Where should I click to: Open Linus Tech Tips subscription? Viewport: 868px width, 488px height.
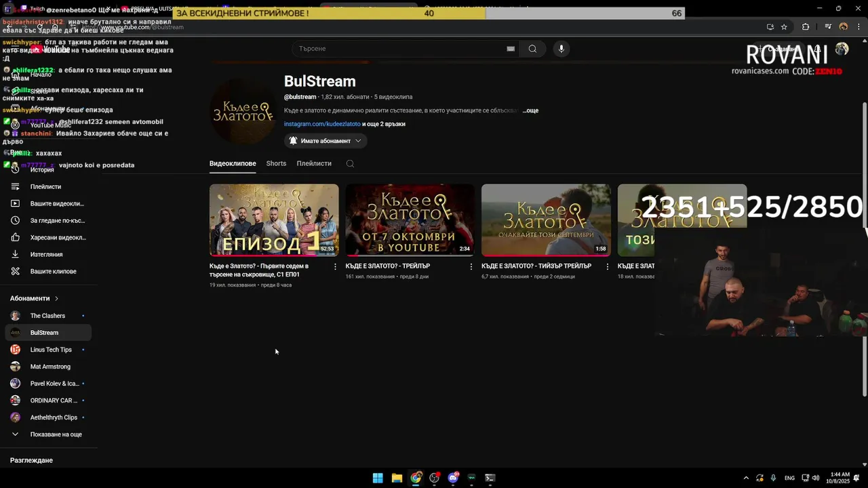[47, 350]
